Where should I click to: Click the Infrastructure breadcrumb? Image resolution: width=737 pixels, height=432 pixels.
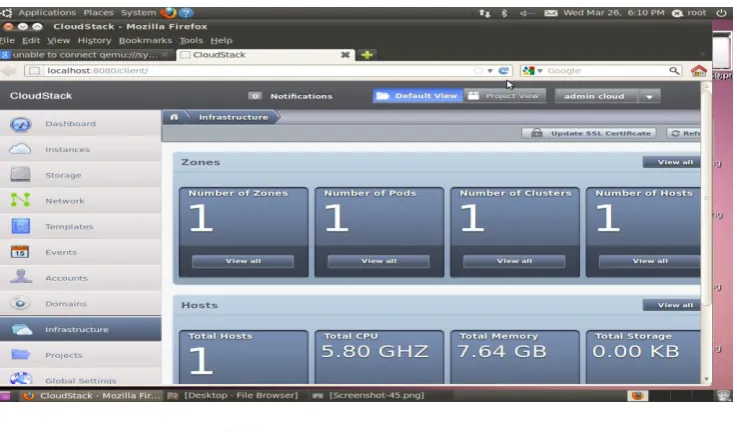233,117
